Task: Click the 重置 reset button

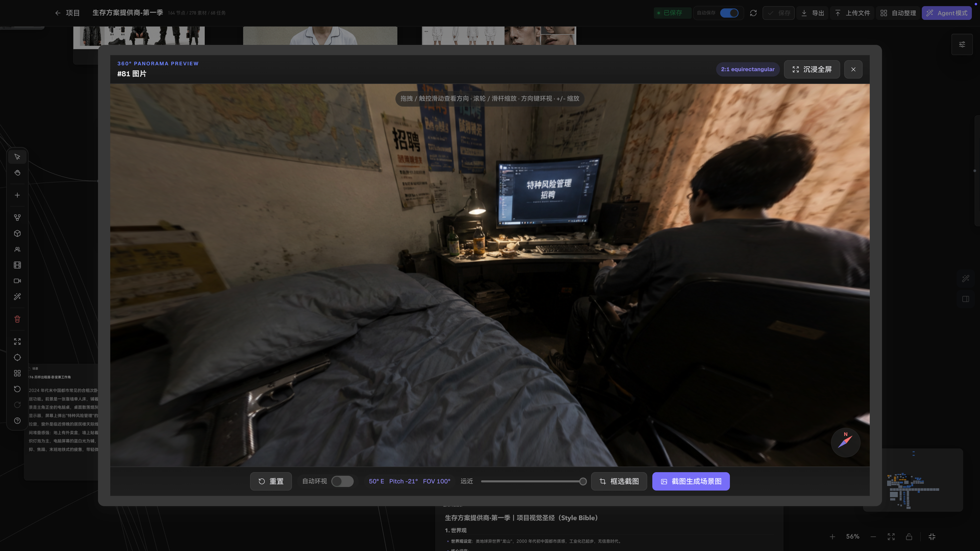Action: 271,481
